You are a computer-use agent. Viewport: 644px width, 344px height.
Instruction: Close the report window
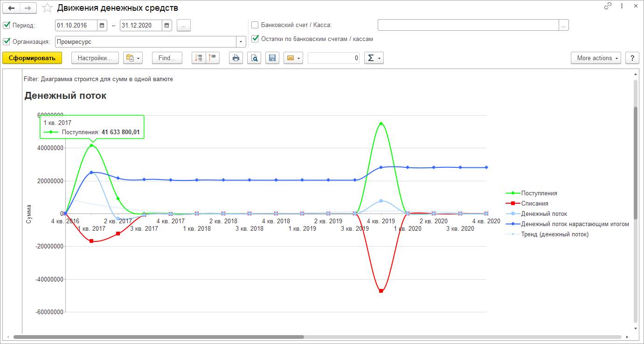tap(635, 7)
